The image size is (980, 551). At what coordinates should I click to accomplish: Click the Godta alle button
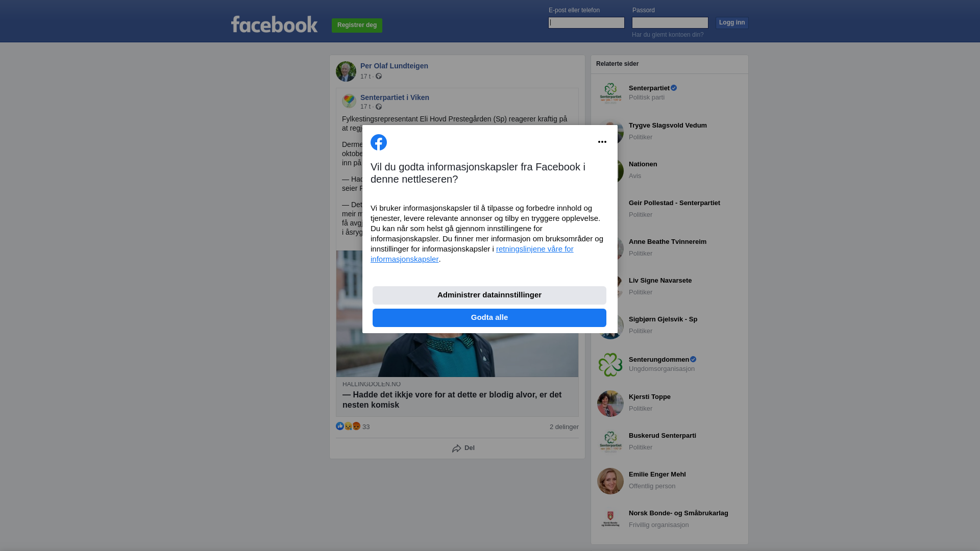[x=489, y=318]
